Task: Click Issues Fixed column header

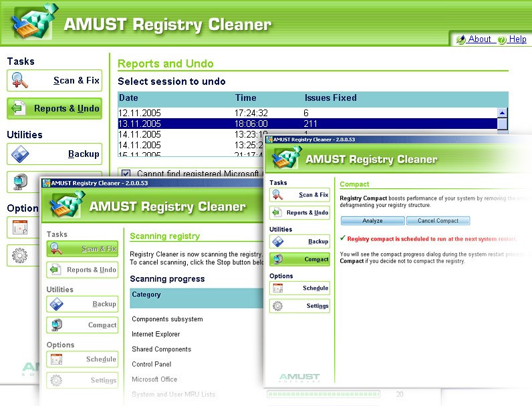Action: tap(330, 98)
